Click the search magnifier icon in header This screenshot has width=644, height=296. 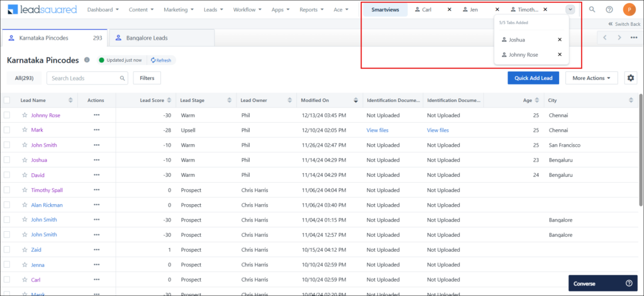[592, 9]
